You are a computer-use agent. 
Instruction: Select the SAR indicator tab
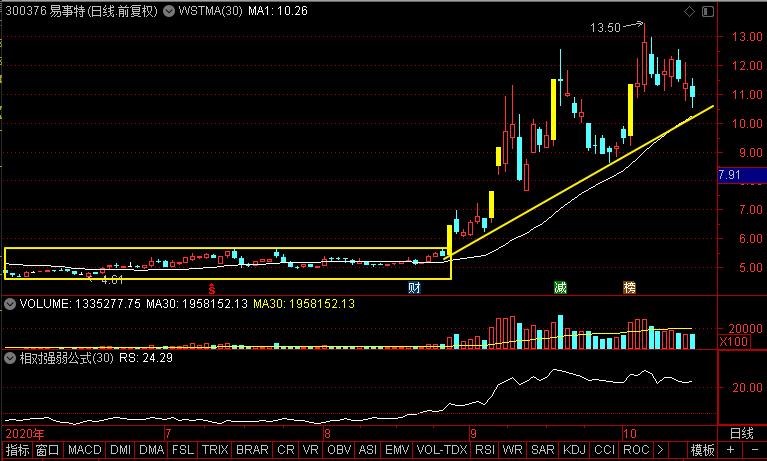(542, 450)
